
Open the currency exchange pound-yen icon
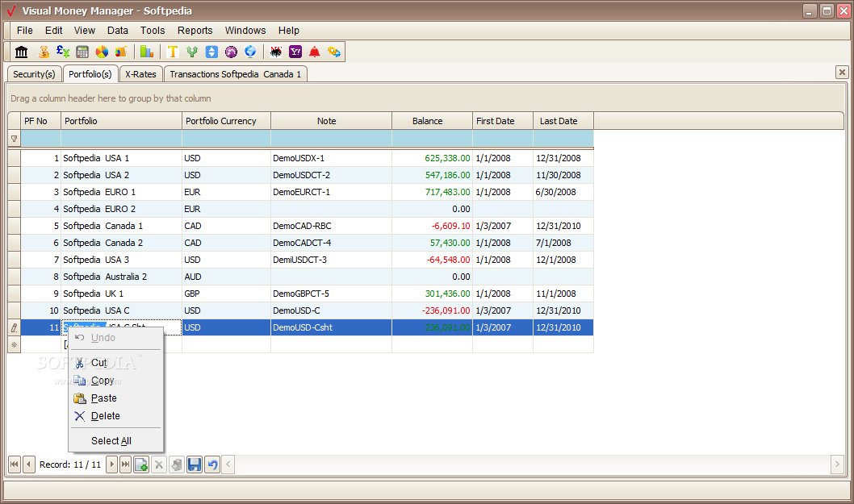pyautogui.click(x=63, y=52)
